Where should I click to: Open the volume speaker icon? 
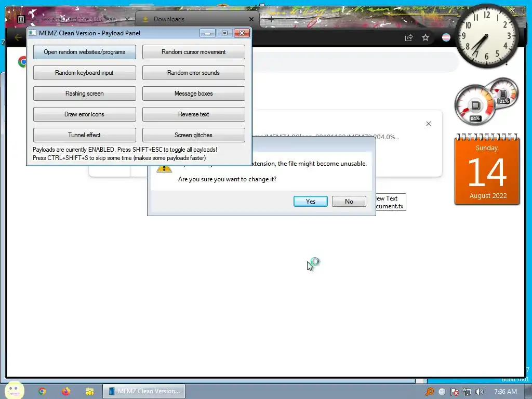tap(480, 392)
